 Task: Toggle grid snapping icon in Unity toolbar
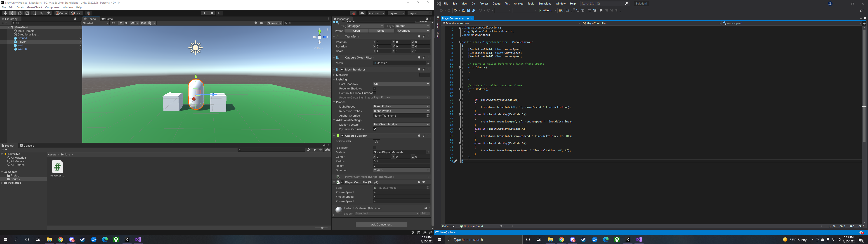tap(89, 13)
